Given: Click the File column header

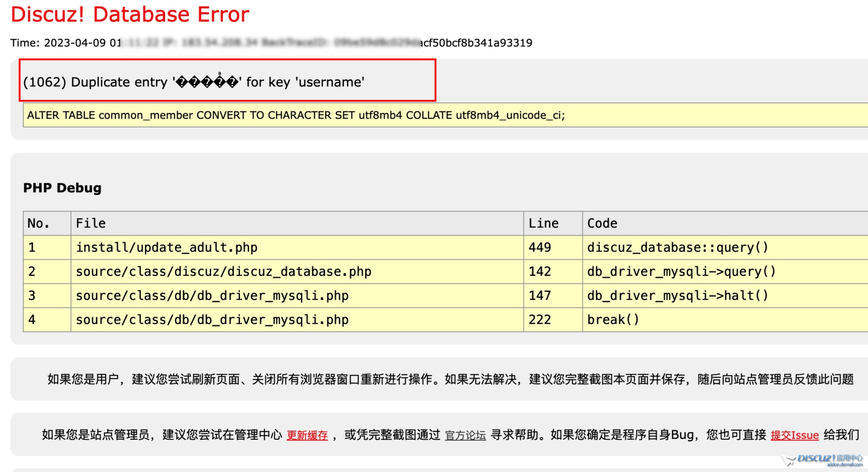Looking at the screenshot, I should coord(91,224).
